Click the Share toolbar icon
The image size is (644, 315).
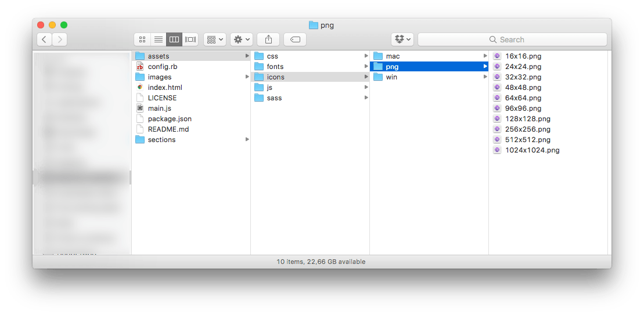(268, 39)
